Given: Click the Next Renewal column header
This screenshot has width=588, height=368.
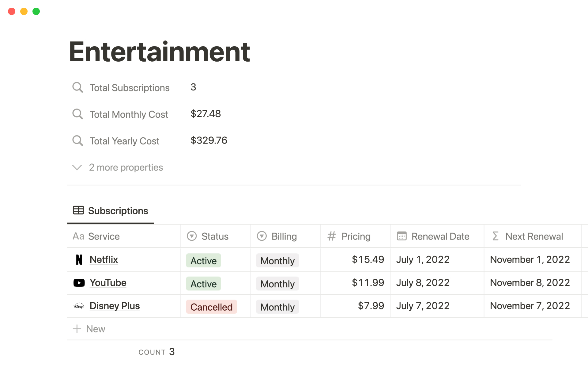Looking at the screenshot, I should pyautogui.click(x=534, y=236).
